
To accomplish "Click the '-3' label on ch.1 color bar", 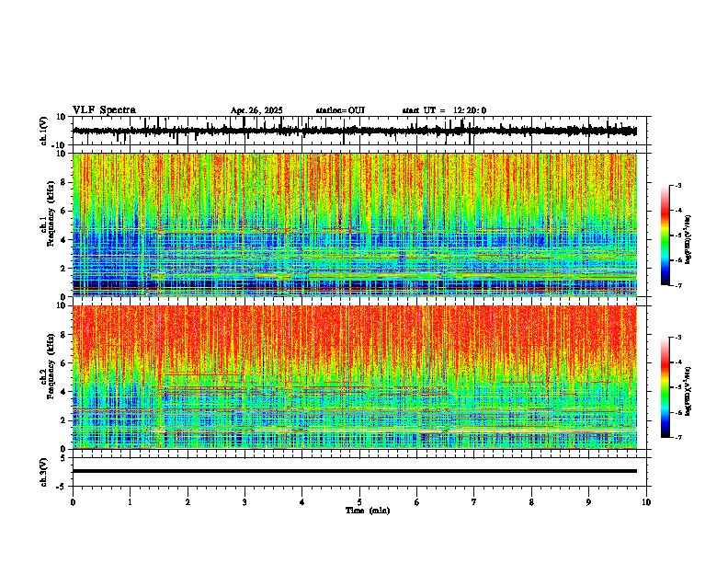I will click(x=678, y=185).
